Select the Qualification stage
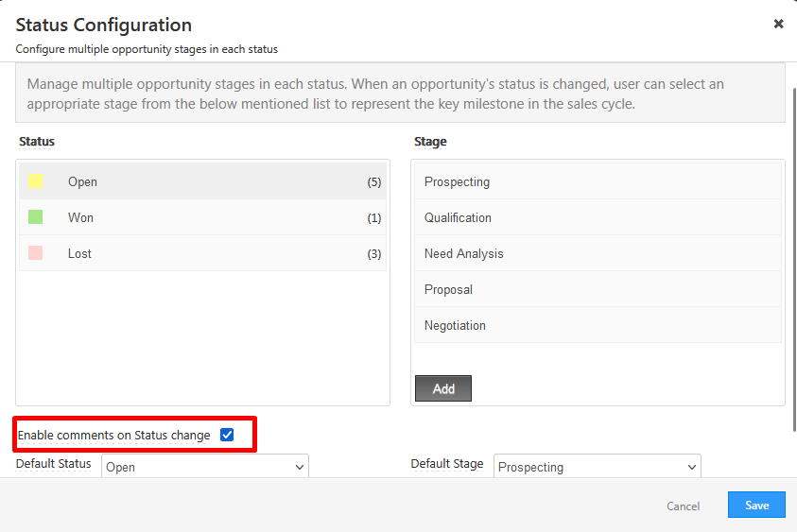Image resolution: width=797 pixels, height=532 pixels. point(598,217)
